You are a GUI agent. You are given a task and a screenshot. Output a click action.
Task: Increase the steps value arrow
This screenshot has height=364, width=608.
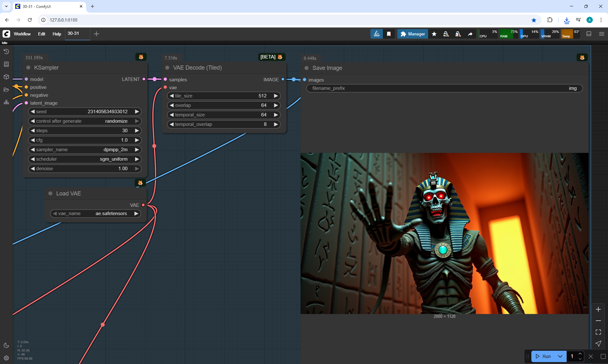pos(137,131)
